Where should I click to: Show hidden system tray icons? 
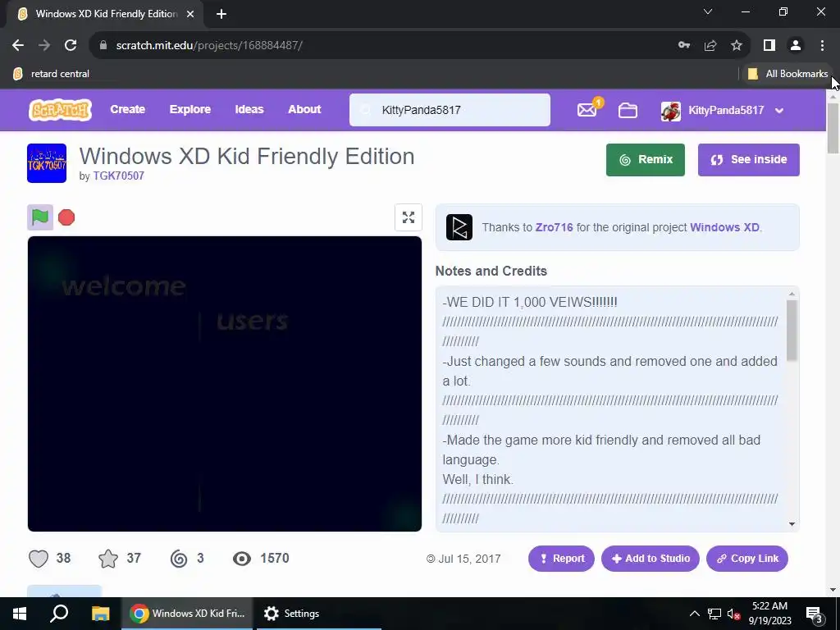694,614
